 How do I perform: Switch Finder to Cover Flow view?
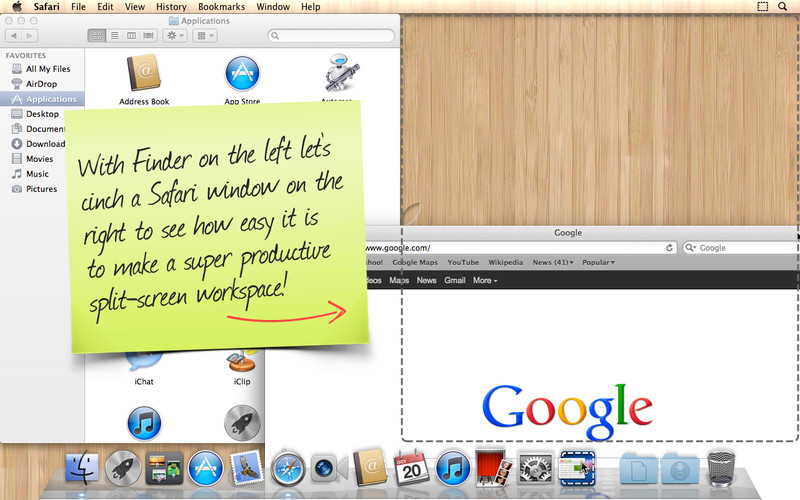pyautogui.click(x=148, y=36)
